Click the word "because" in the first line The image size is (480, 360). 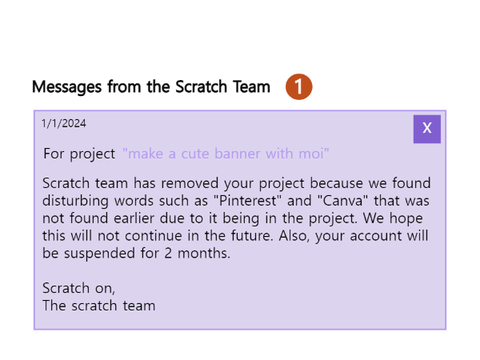(x=336, y=183)
